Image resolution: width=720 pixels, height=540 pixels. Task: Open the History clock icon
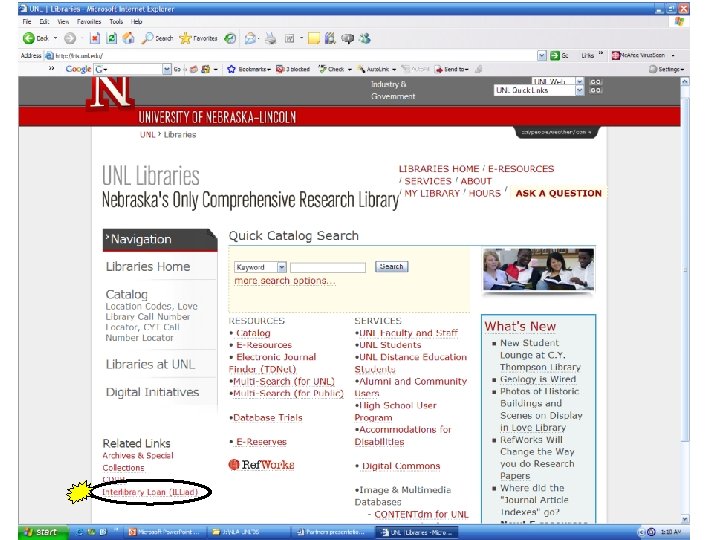tap(230, 39)
